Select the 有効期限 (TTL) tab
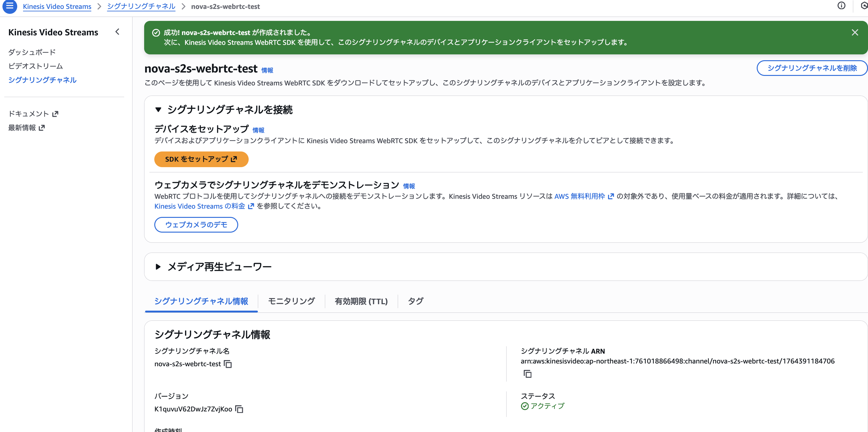868x432 pixels. (361, 301)
